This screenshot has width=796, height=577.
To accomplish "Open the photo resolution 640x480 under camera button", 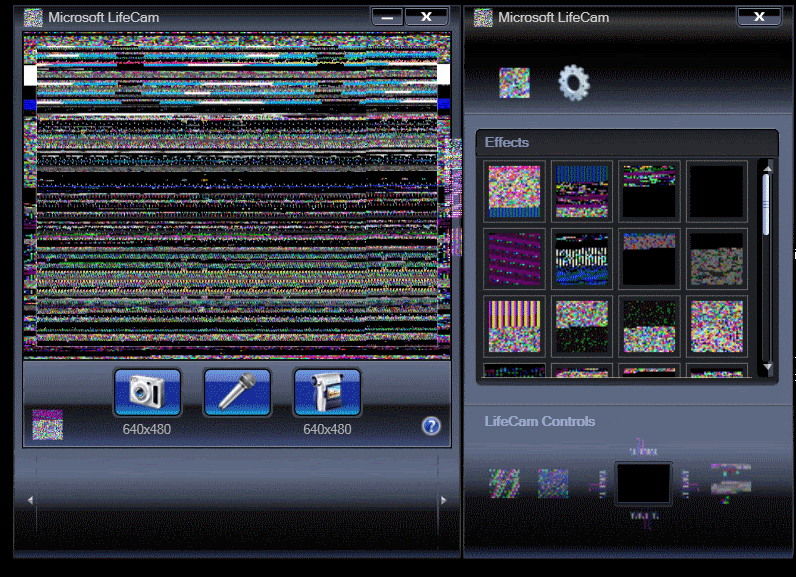I will tap(147, 429).
